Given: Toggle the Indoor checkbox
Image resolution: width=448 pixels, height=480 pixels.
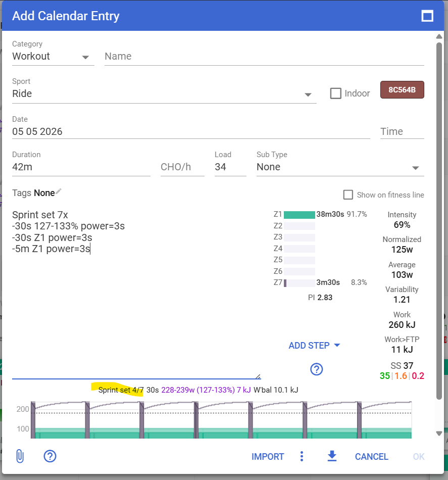Looking at the screenshot, I should (336, 93).
